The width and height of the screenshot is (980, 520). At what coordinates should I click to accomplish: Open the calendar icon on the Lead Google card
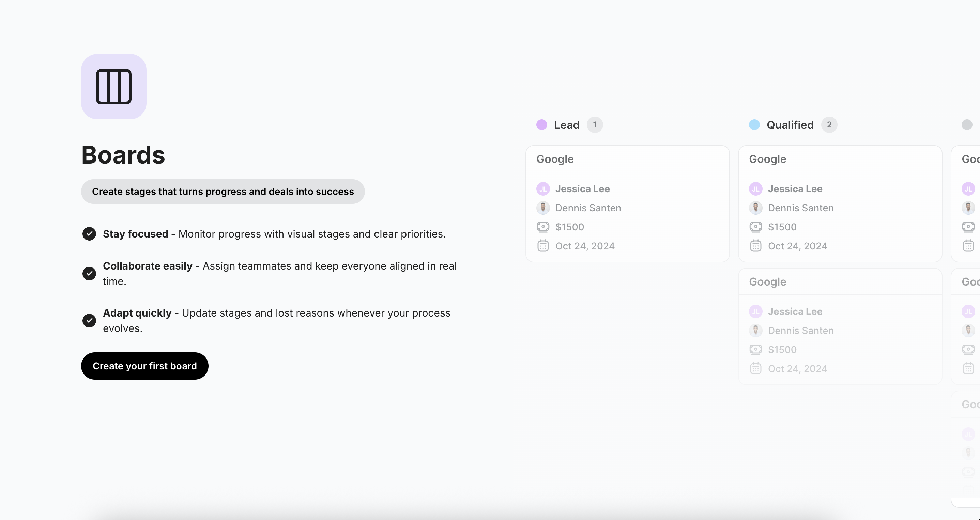(543, 246)
